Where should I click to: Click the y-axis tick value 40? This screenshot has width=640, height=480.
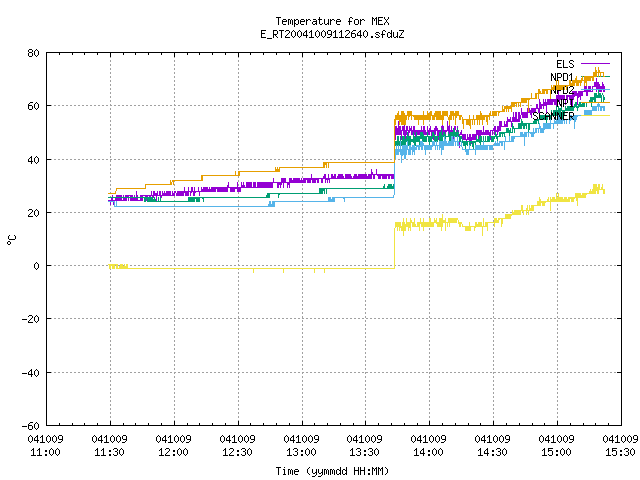click(x=34, y=160)
